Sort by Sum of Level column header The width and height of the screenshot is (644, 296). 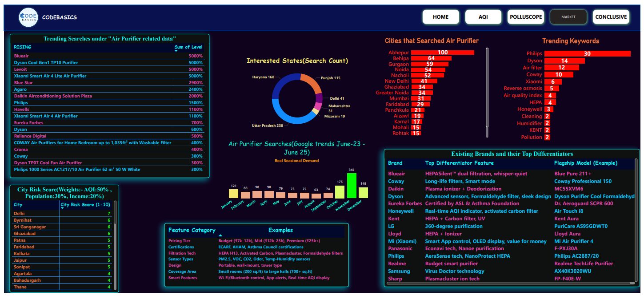pyautogui.click(x=188, y=47)
